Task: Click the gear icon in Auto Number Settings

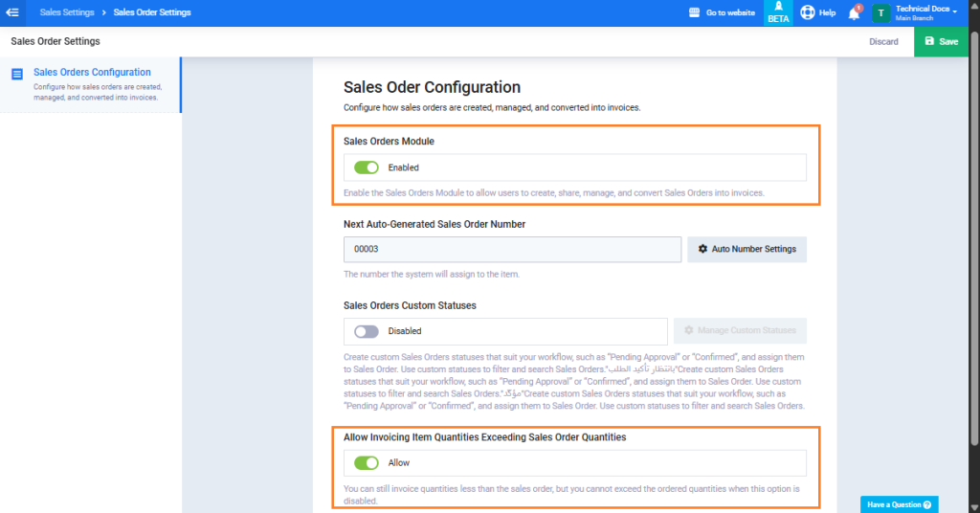Action: 702,249
